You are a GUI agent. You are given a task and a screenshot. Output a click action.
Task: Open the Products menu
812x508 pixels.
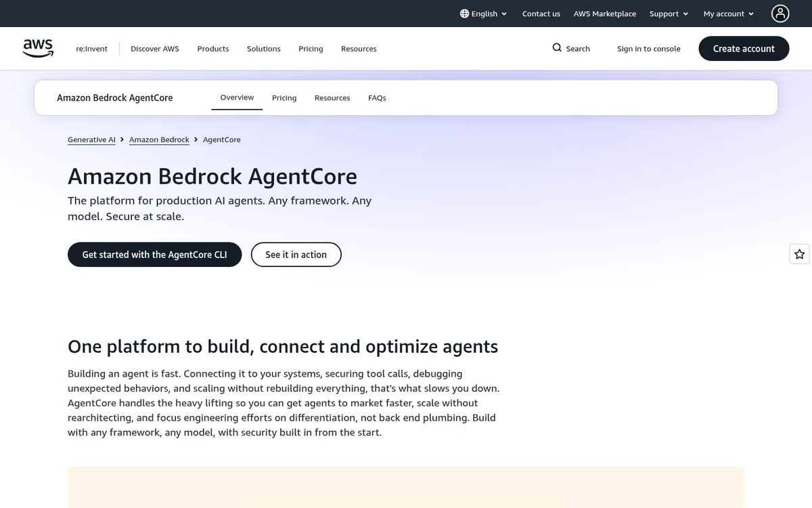pyautogui.click(x=213, y=49)
